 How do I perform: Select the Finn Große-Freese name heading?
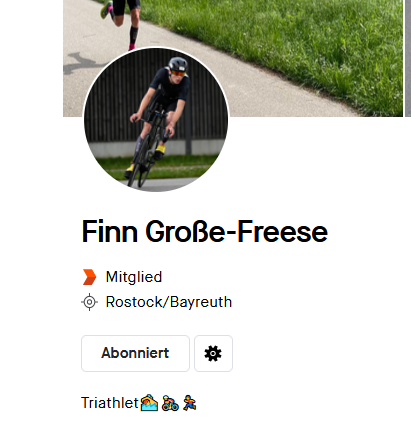click(205, 231)
